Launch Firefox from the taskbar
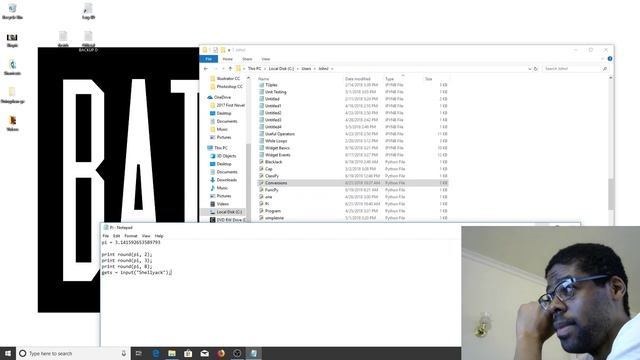Viewport: 640px width, 360px height. [221, 353]
